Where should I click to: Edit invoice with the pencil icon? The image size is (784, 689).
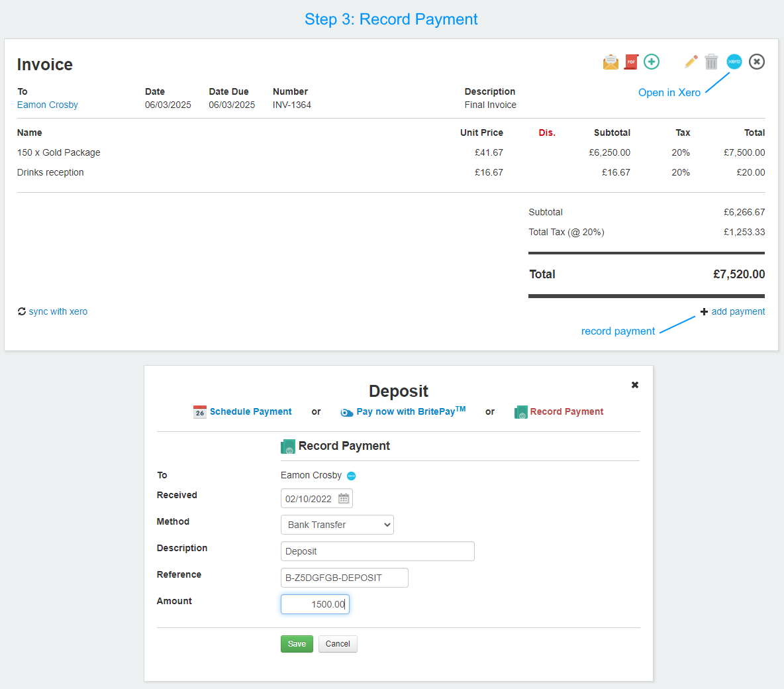(691, 62)
